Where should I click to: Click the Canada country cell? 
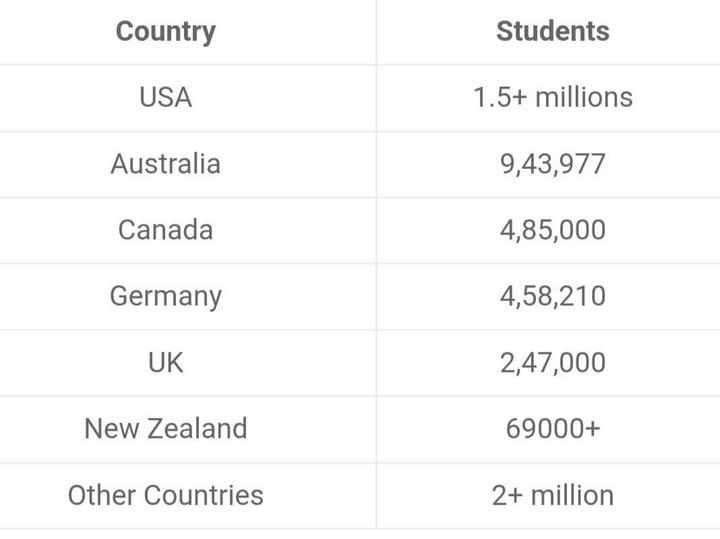tap(165, 230)
